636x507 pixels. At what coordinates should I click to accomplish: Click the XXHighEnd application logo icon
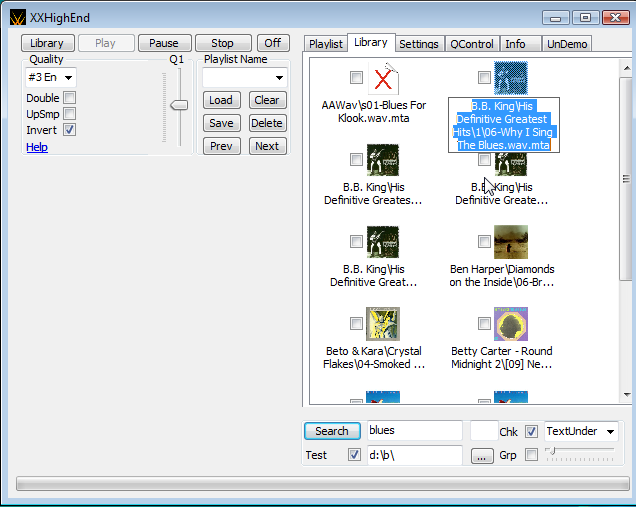pyautogui.click(x=18, y=18)
